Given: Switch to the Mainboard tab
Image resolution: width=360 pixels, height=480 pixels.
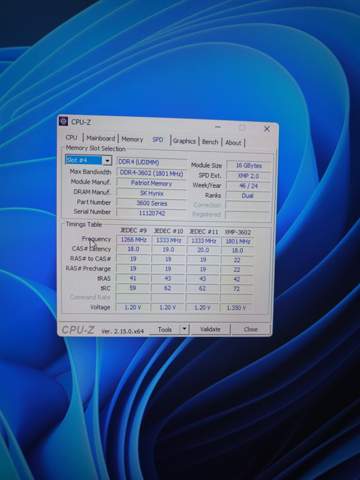Looking at the screenshot, I should click(x=100, y=138).
